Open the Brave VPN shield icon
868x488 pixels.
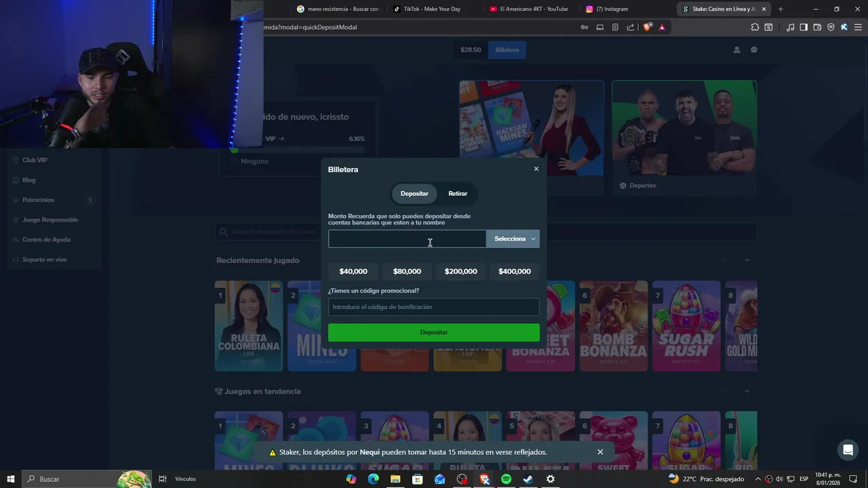coord(831,27)
